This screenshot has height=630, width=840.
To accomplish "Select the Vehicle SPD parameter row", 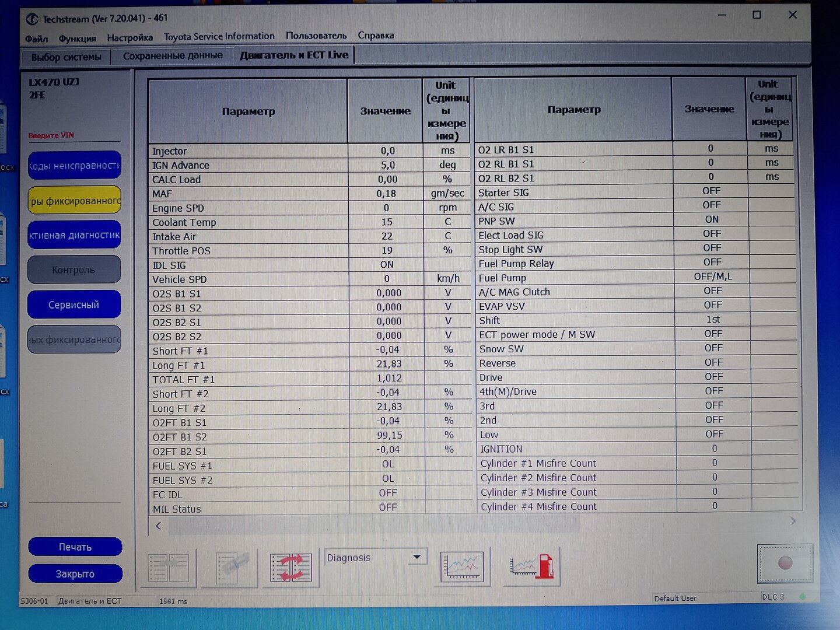I will (x=309, y=279).
